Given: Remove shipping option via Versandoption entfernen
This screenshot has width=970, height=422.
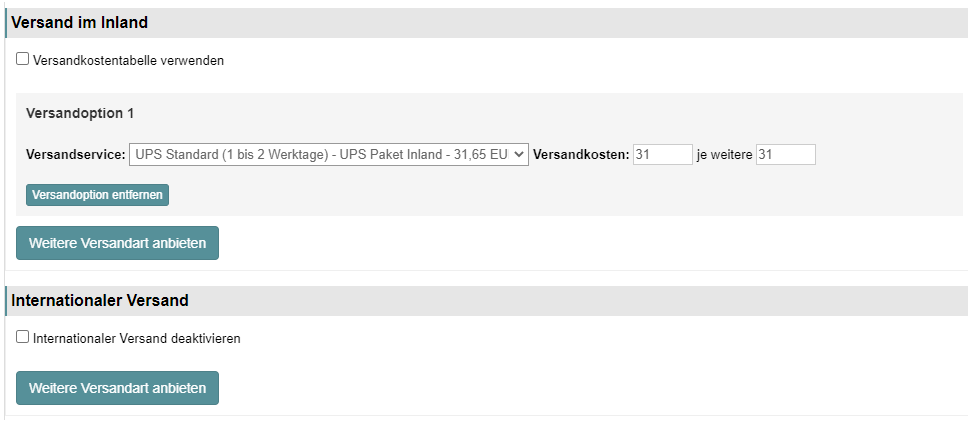Looking at the screenshot, I should [97, 195].
